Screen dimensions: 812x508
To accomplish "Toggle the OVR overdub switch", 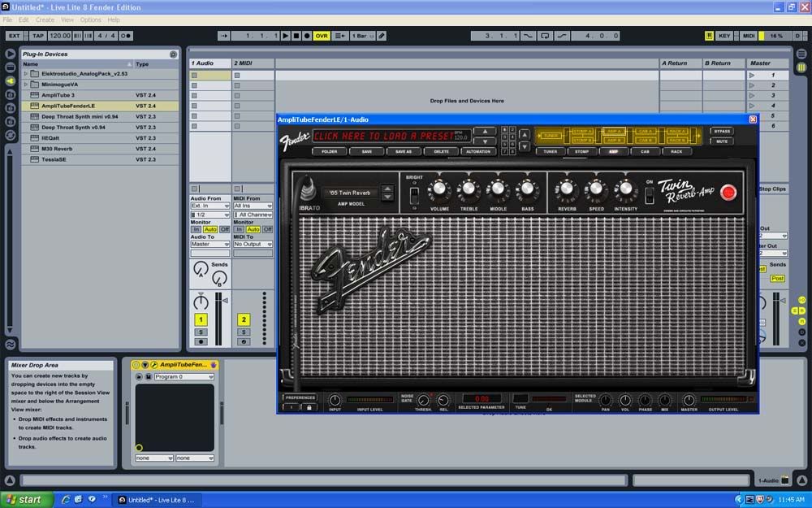I will [322, 36].
